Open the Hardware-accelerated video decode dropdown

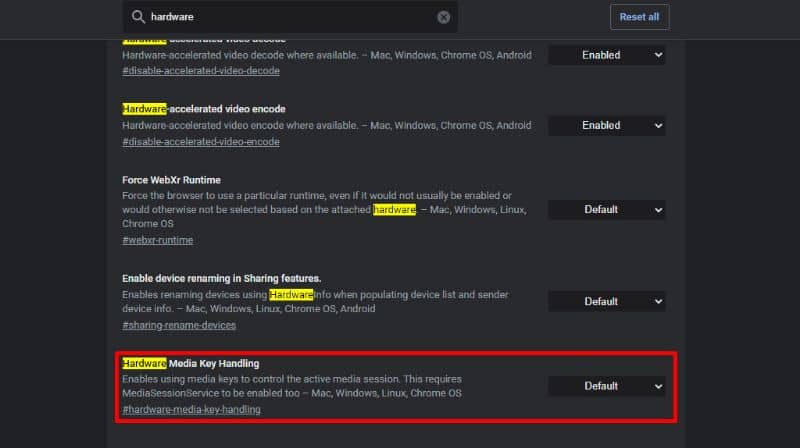point(606,55)
